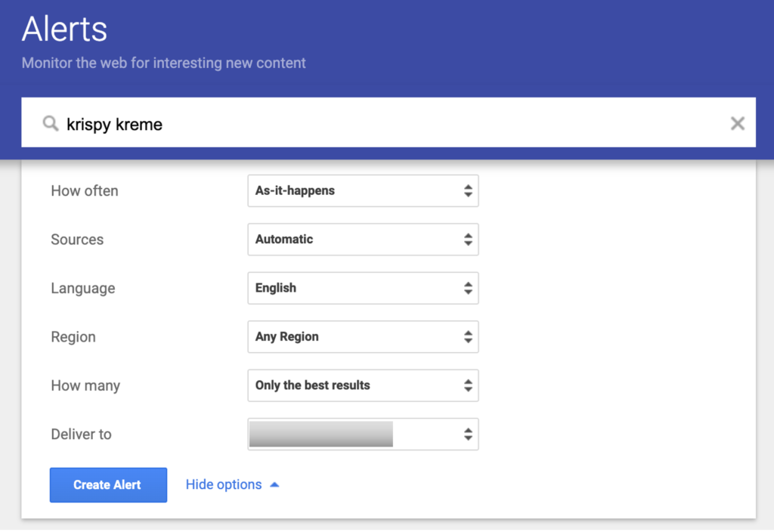Click the magnifying glass search icon
Image resolution: width=774 pixels, height=532 pixels.
coord(51,124)
